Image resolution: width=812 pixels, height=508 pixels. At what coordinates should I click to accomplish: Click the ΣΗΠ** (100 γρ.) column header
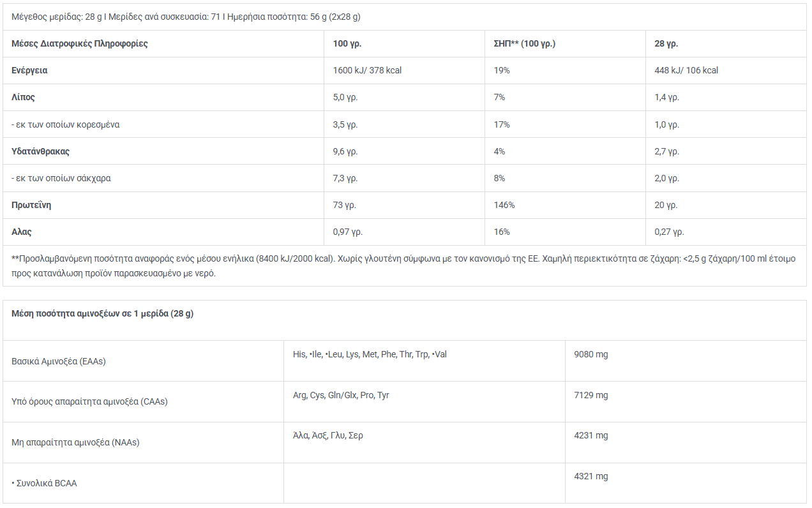pyautogui.click(x=525, y=43)
